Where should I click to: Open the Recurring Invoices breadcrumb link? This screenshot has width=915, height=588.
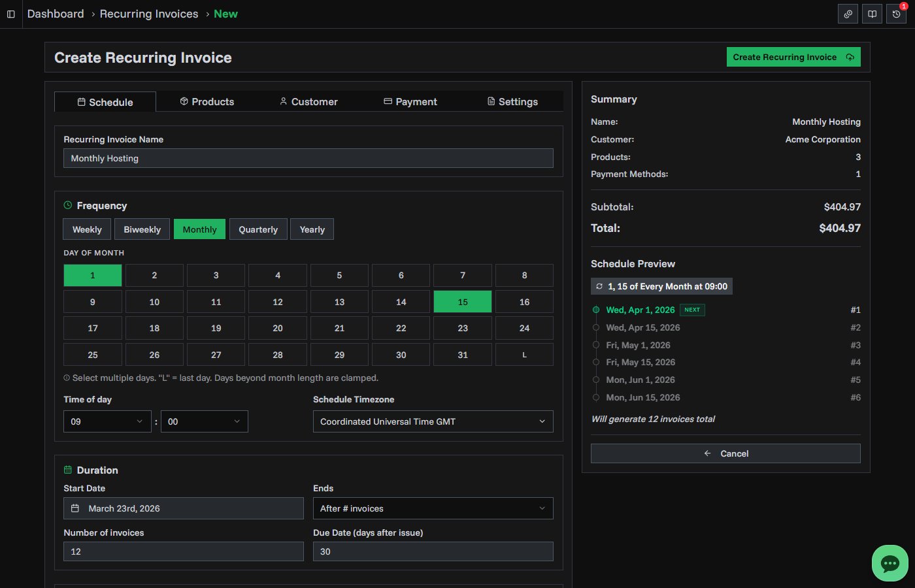148,14
